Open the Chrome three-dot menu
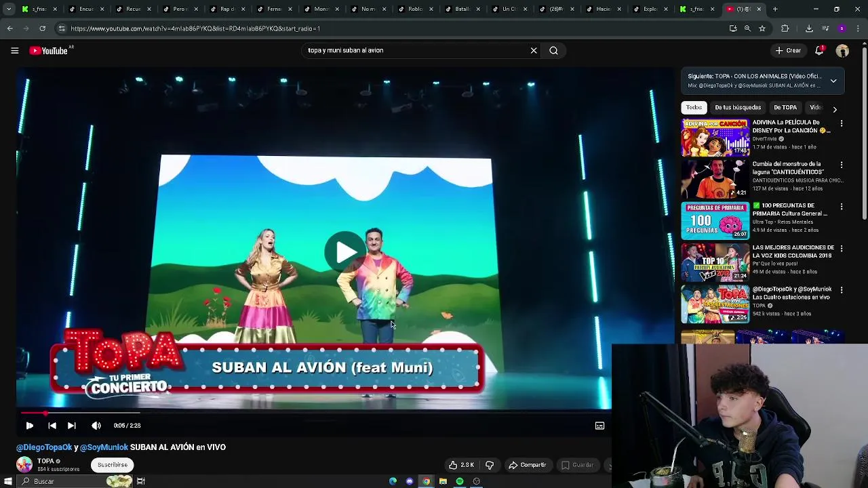The image size is (868, 488). tap(859, 28)
